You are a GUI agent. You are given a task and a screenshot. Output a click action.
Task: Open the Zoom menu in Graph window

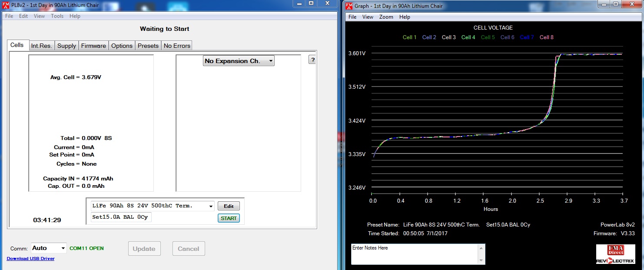pos(386,17)
